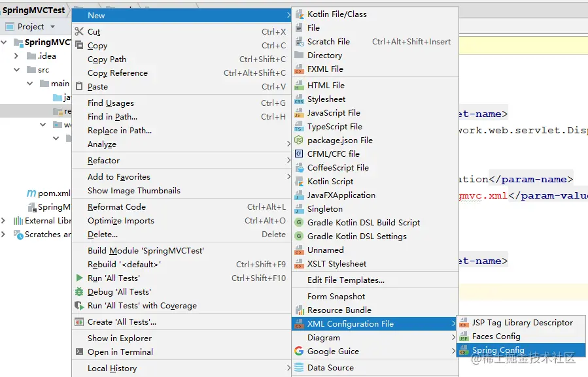
Task: Click Find Usages entry
Action: coord(181,103)
